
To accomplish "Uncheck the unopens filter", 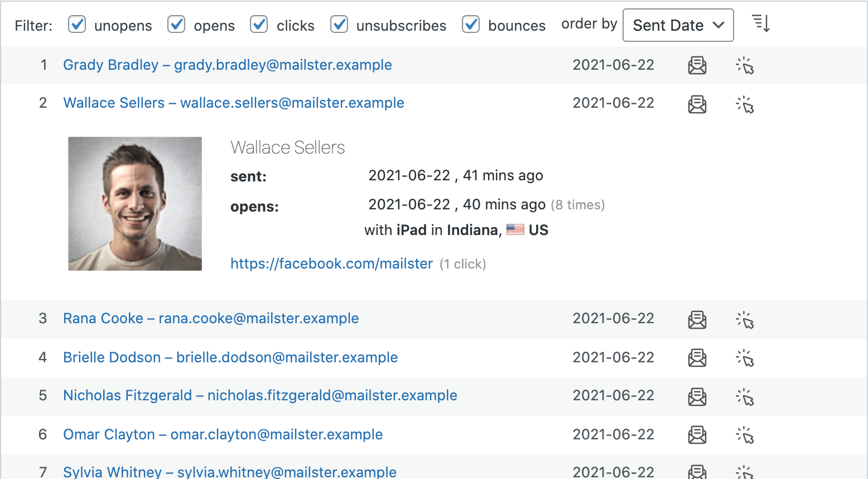I will tap(76, 25).
